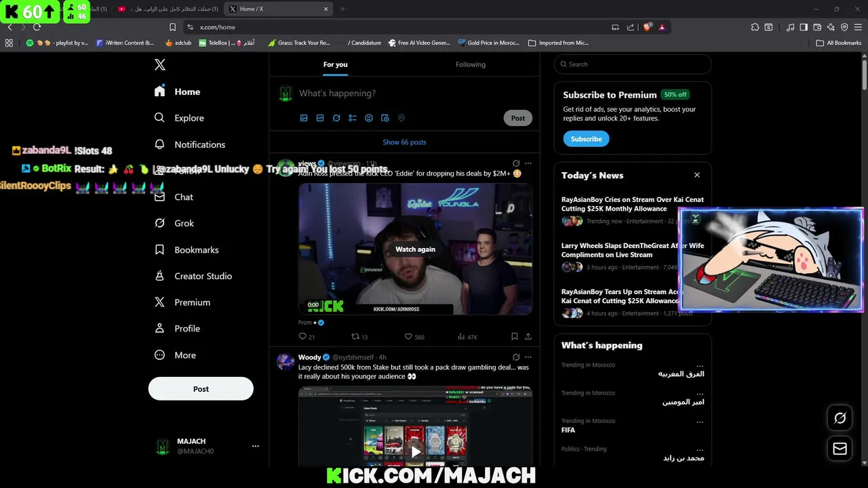868x488 pixels.
Task: Click the grey Post button in composer
Action: click(518, 118)
